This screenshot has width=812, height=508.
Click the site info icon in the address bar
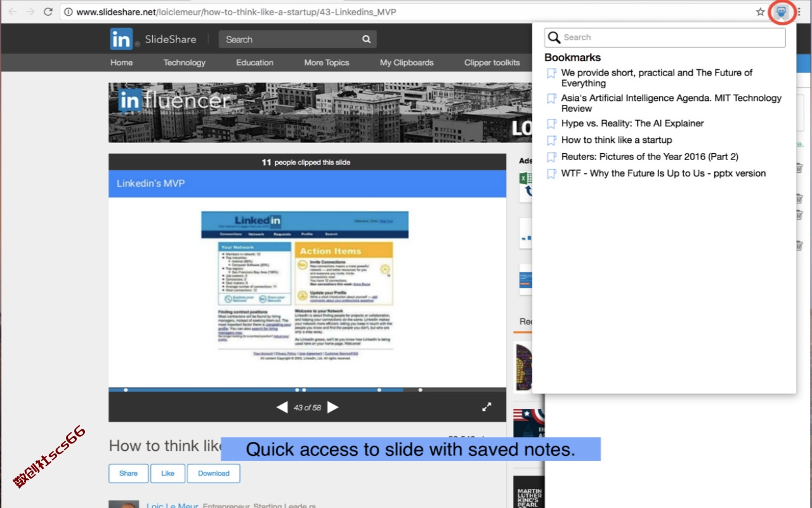coord(69,12)
